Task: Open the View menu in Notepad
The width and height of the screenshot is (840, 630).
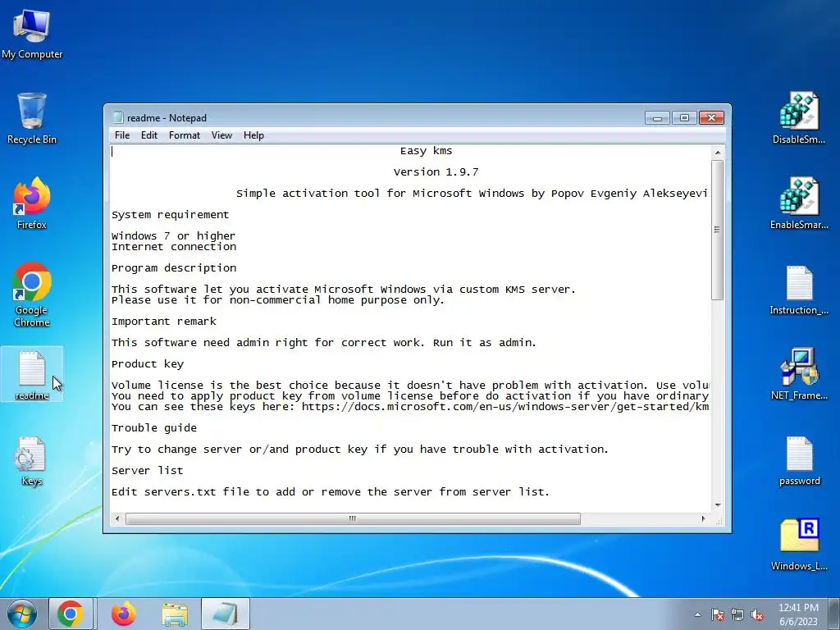Action: coord(221,135)
